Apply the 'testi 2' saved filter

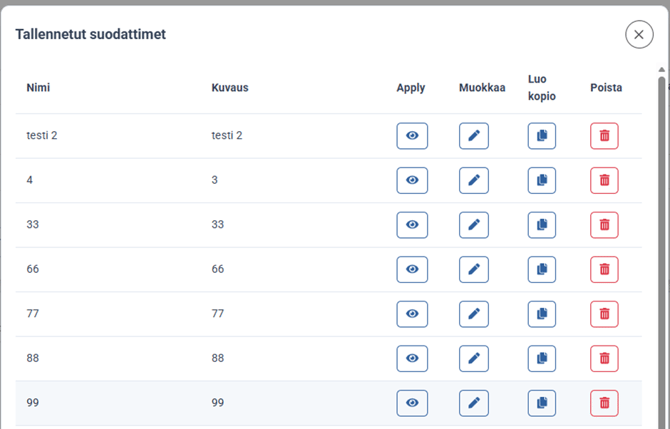point(412,136)
